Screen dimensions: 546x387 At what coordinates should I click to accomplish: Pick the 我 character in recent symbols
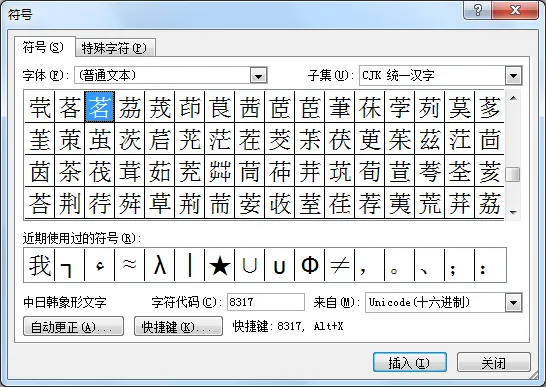(40, 265)
